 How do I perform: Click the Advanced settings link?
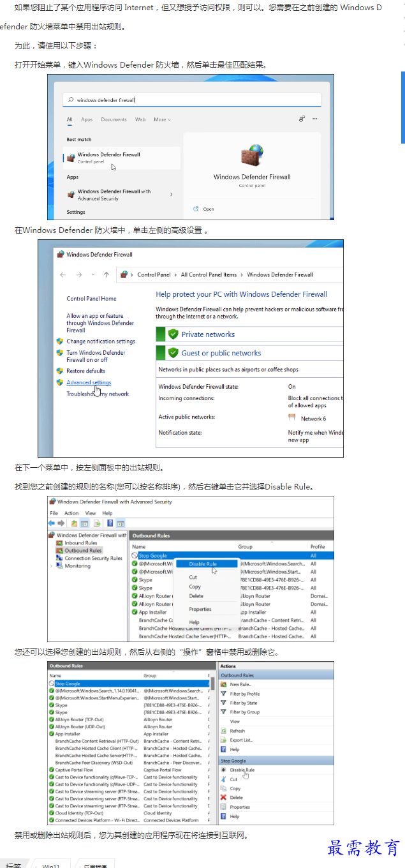point(89,383)
